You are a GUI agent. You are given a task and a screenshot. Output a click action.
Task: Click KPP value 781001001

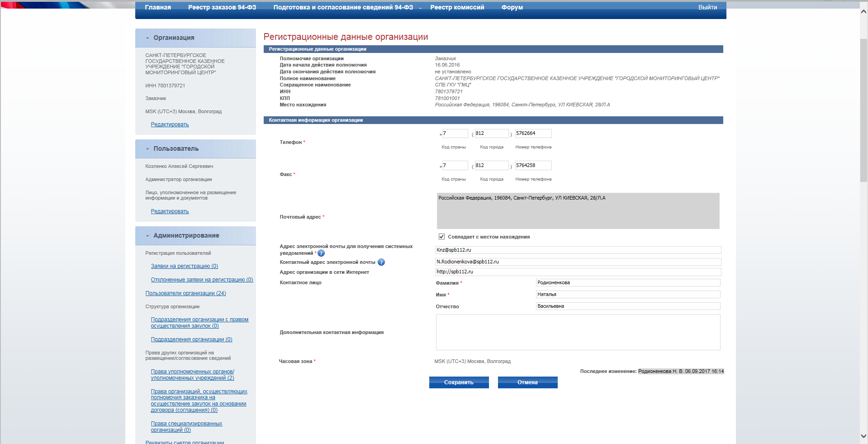coord(447,98)
